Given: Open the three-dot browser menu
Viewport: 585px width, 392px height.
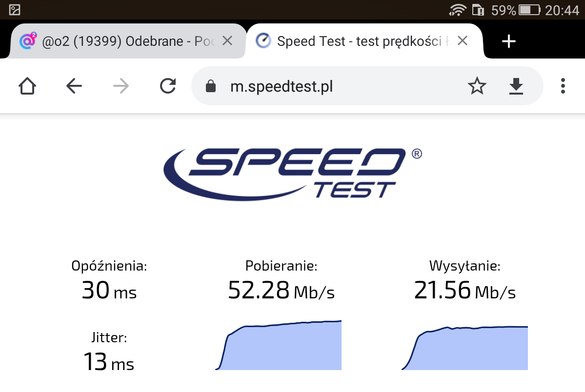Looking at the screenshot, I should (x=563, y=86).
